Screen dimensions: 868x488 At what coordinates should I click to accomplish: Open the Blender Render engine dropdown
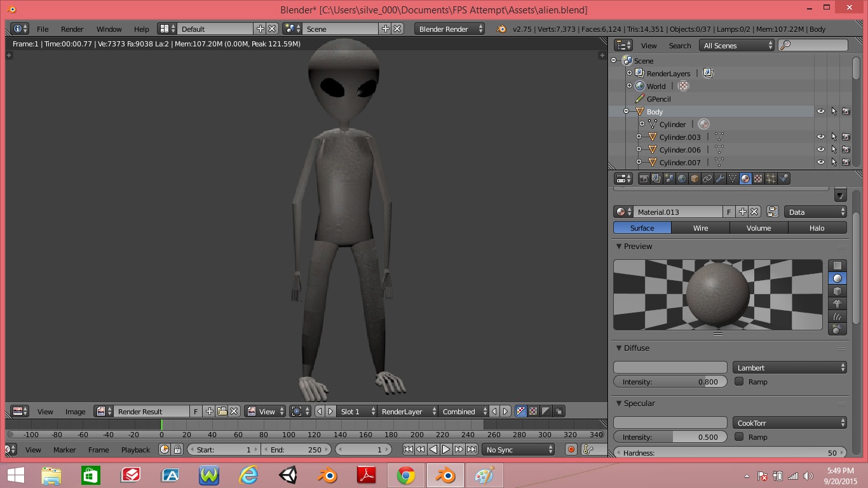(x=450, y=29)
